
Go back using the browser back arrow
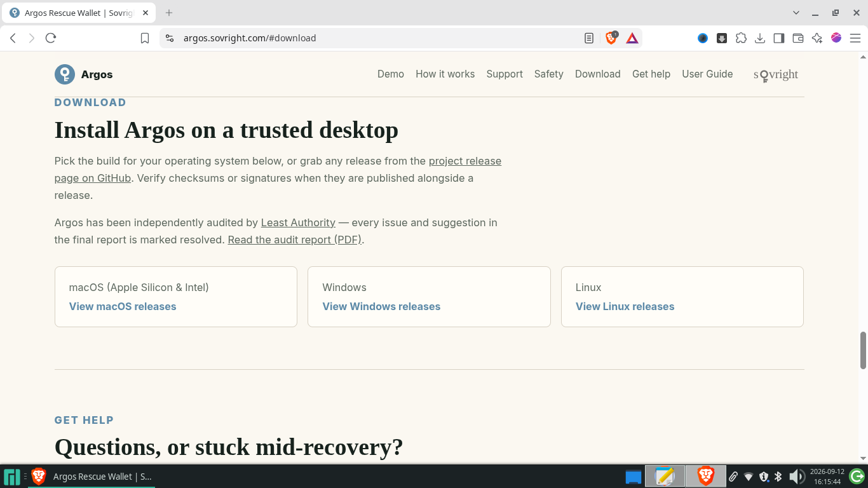(x=13, y=38)
